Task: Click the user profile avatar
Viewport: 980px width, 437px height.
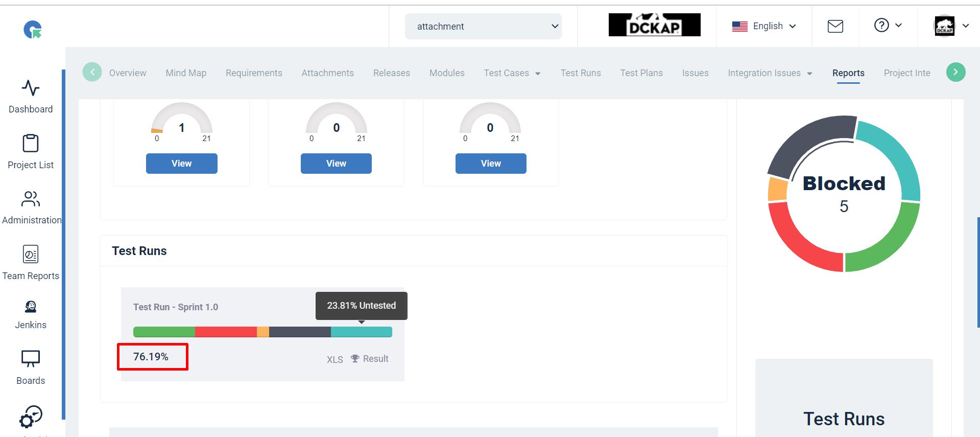Action: tap(944, 26)
